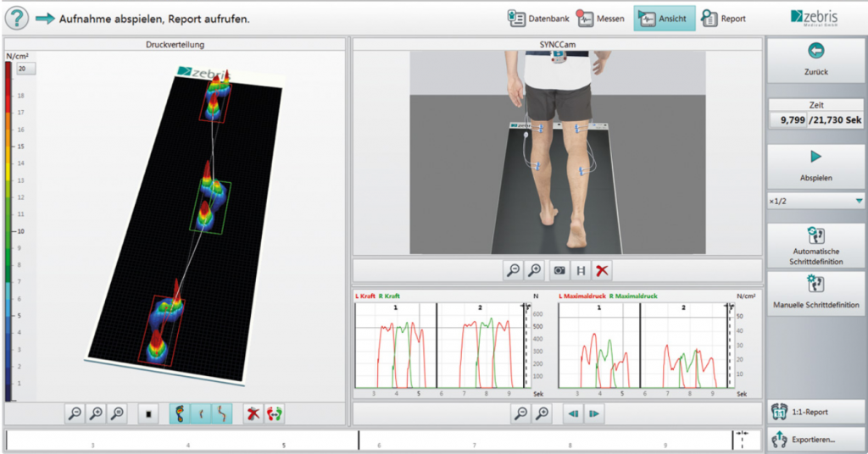This screenshot has width=868, height=454.
Task: Reset zoom in pressure distribution view
Action: pyautogui.click(x=117, y=413)
